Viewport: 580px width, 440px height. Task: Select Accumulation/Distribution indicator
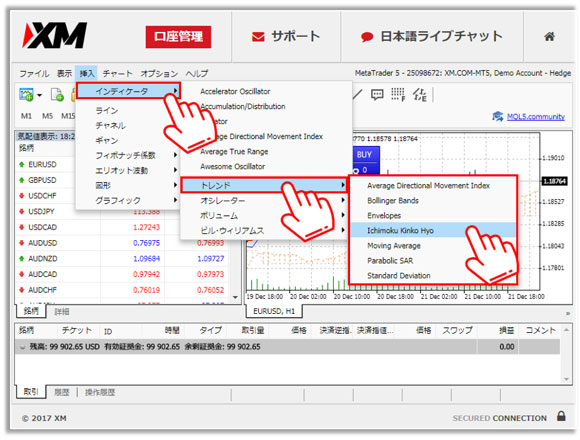click(243, 106)
